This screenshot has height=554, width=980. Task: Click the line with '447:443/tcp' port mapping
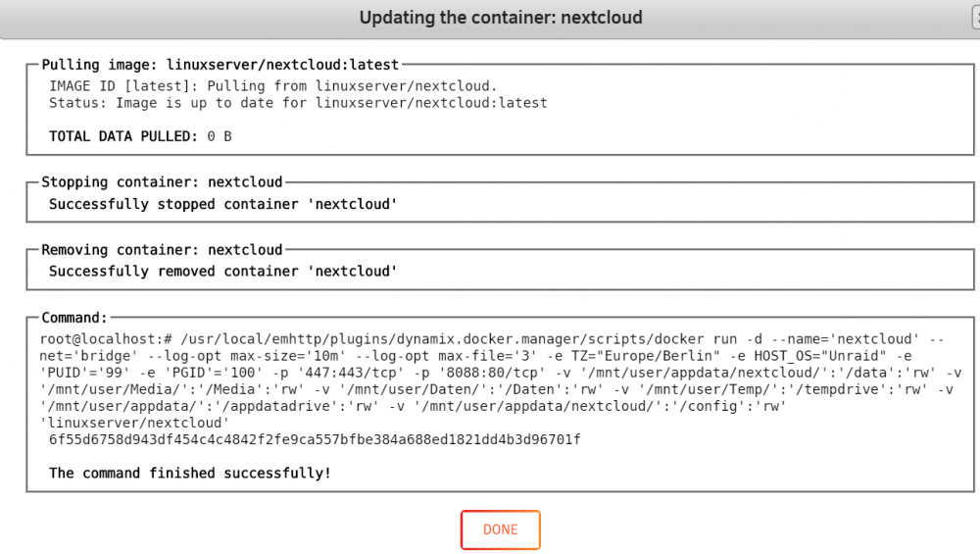pyautogui.click(x=501, y=373)
